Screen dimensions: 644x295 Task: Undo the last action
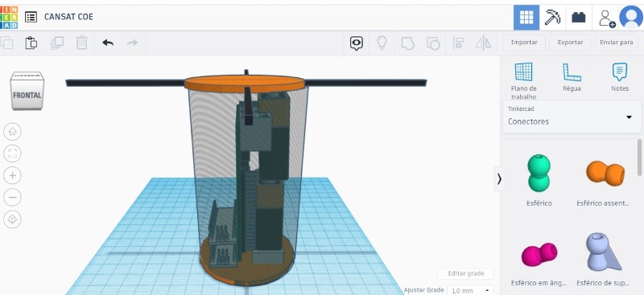(x=108, y=43)
